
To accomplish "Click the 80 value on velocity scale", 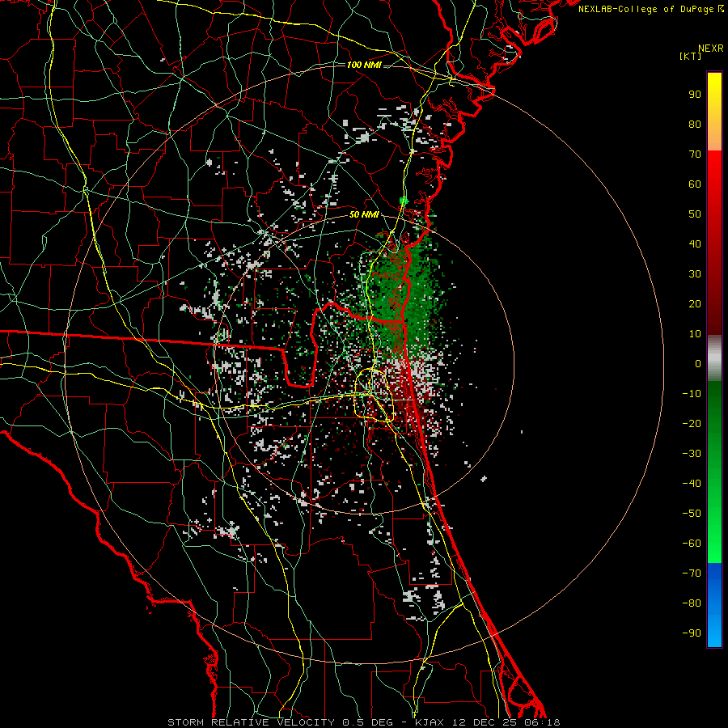I will (695, 125).
